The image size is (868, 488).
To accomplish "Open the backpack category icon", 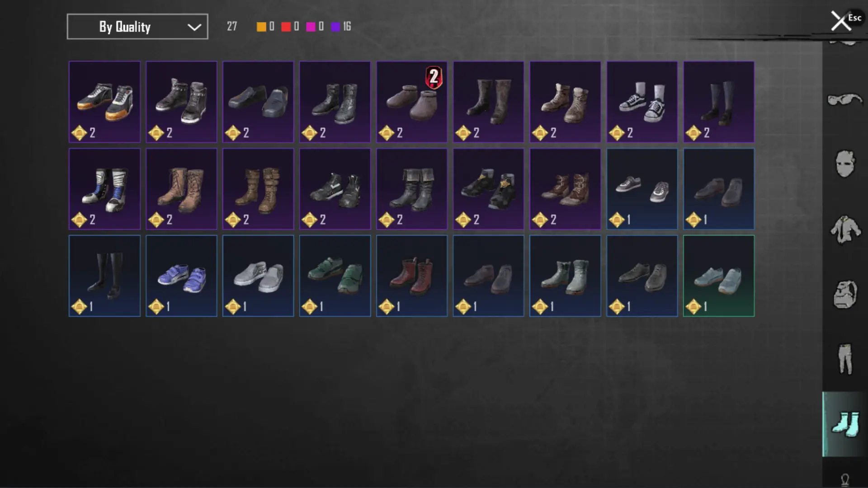I will tap(844, 294).
